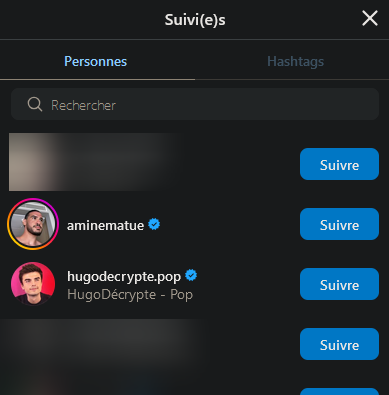389x395 pixels.
Task: Open hugodecrypte.pop profile picture
Action: click(33, 284)
